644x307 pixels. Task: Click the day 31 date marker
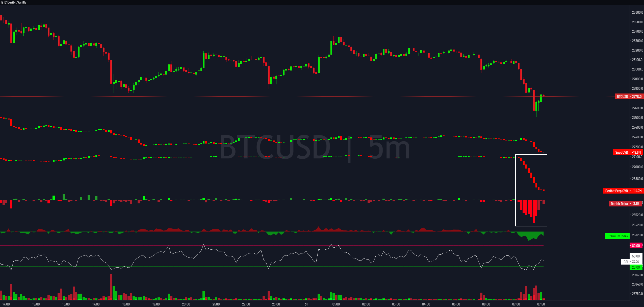pos(306,304)
